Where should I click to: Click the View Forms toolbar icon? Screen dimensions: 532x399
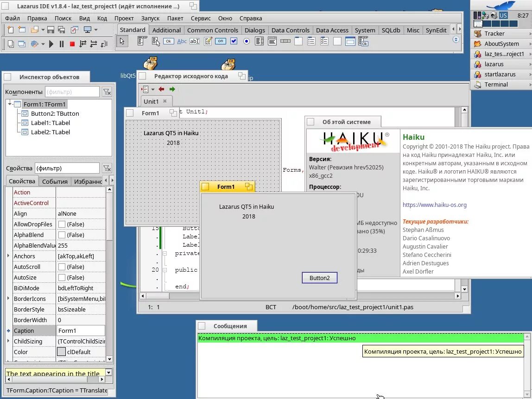(x=22, y=44)
